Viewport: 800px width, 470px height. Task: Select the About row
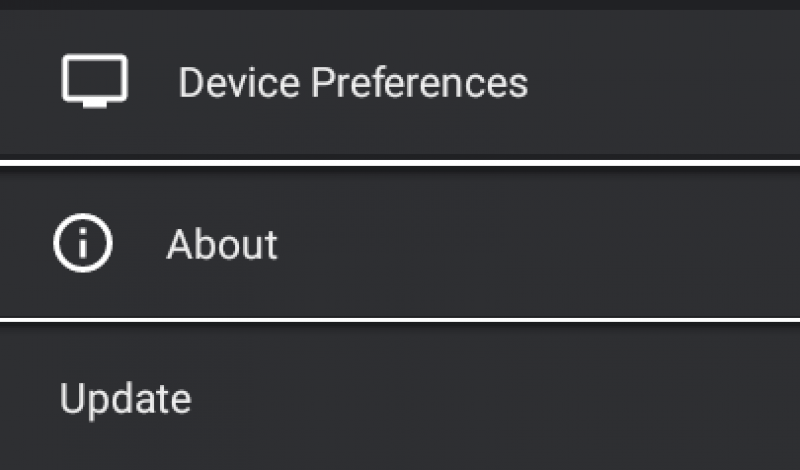400,243
